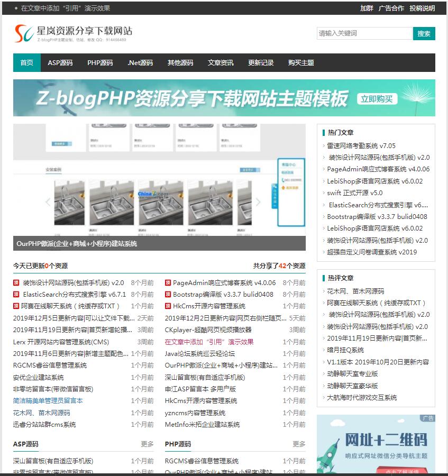Click the 2天前 timestamp
The image size is (448, 476).
pos(145,318)
